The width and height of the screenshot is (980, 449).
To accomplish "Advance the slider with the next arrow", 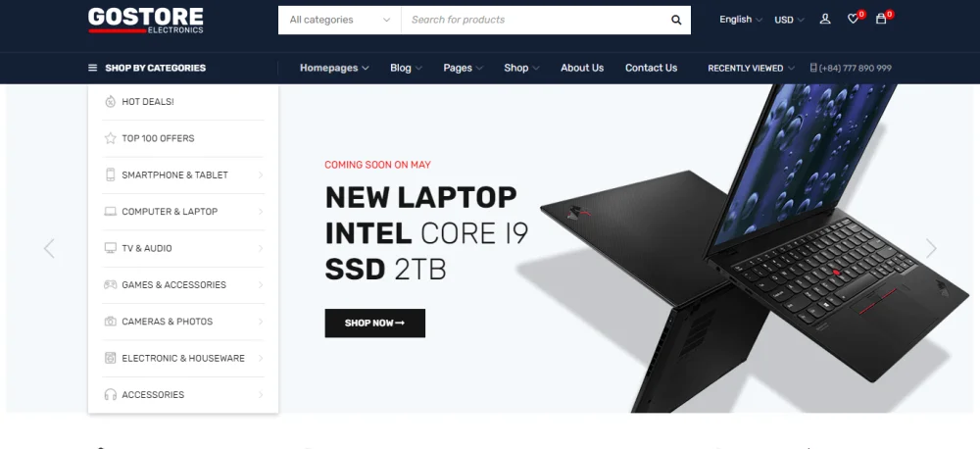I will pos(931,248).
